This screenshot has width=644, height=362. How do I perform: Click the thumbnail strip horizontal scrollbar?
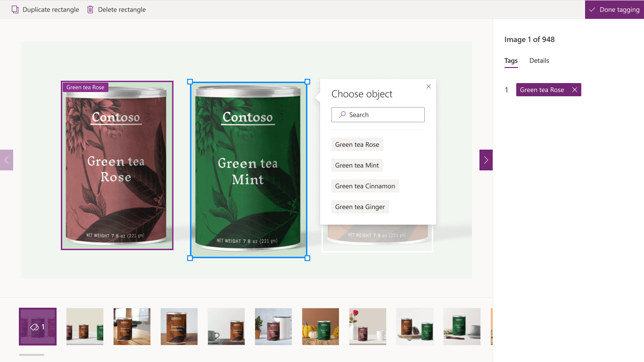tap(32, 355)
